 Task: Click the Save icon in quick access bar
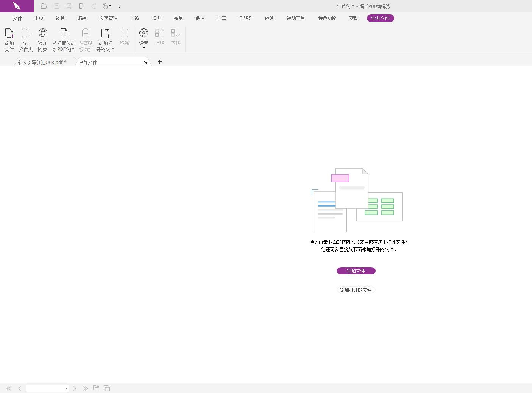[56, 6]
